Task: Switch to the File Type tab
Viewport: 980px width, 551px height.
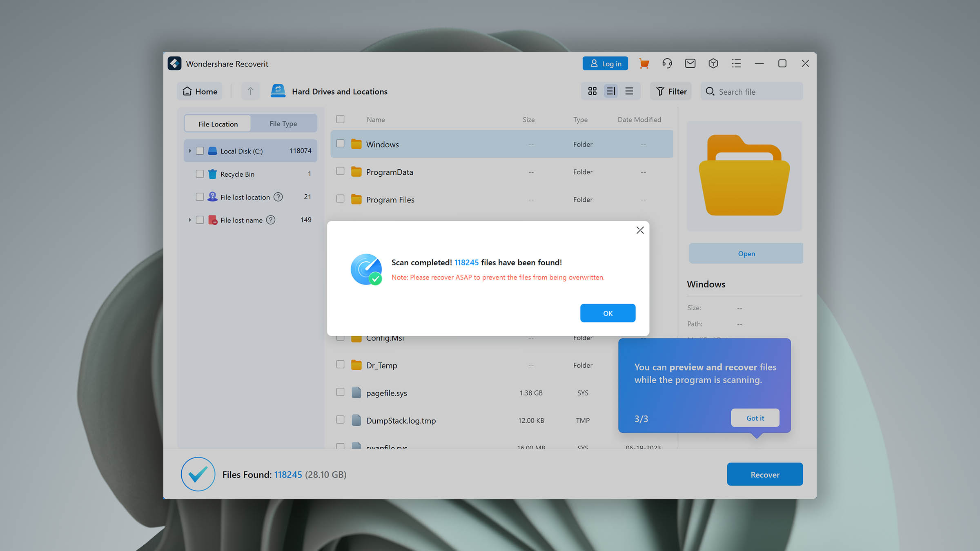Action: coord(283,124)
